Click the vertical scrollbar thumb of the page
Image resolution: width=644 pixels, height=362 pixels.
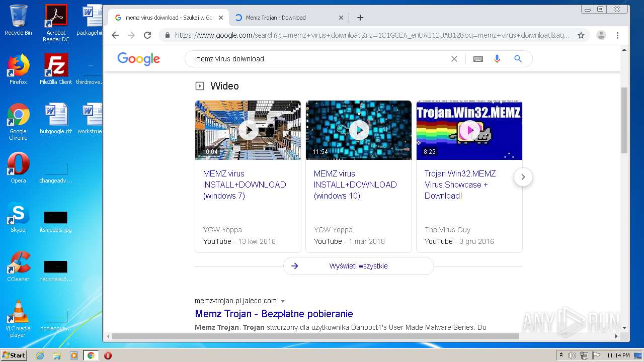coord(624,120)
